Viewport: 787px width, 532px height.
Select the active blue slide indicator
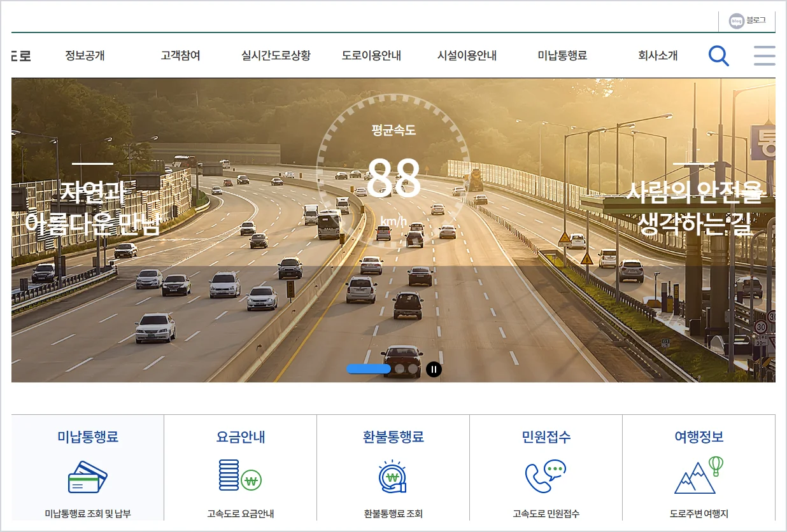click(x=369, y=369)
